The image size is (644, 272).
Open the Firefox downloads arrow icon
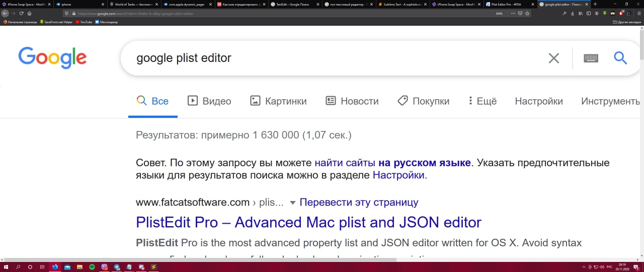[x=573, y=13]
